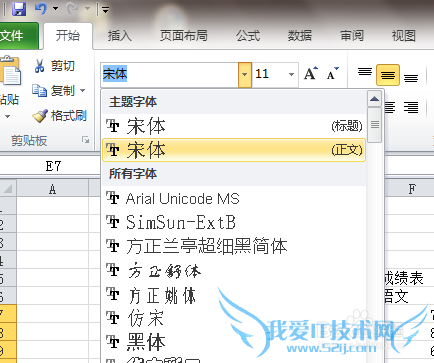Click the Paste clipboard icon

(10, 71)
